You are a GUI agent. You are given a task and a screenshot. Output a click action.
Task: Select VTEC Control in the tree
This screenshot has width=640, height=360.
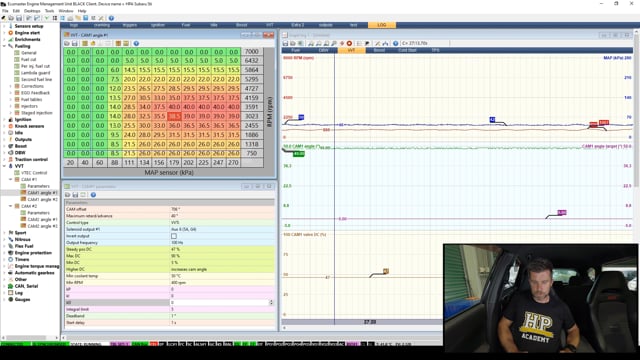[34, 173]
